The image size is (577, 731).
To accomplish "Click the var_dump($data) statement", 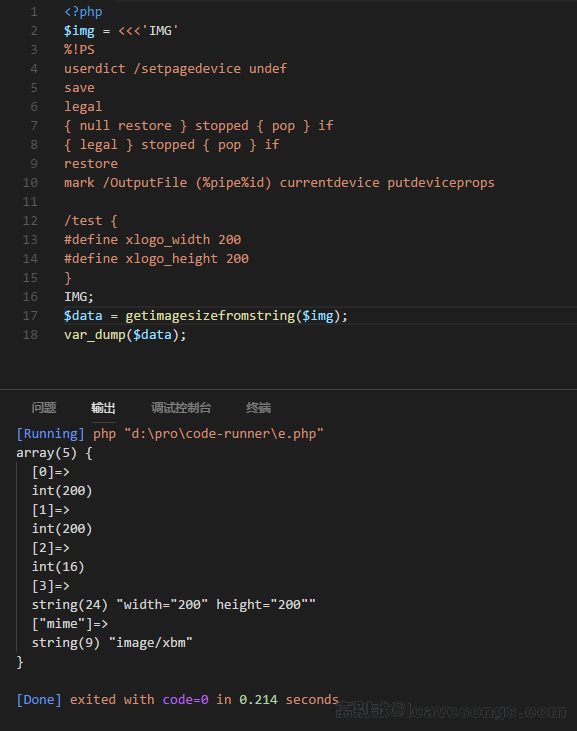I will [x=125, y=335].
